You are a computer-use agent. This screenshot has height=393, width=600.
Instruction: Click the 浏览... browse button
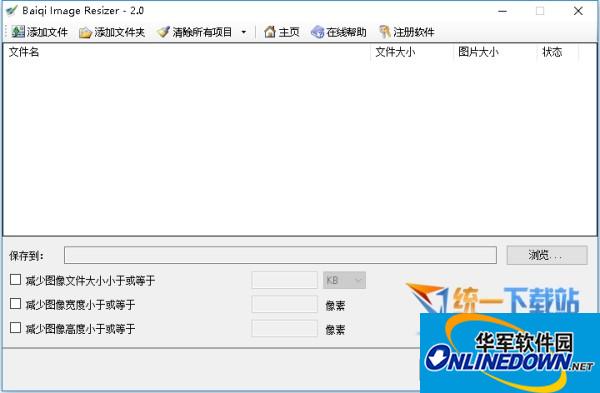pos(547,255)
